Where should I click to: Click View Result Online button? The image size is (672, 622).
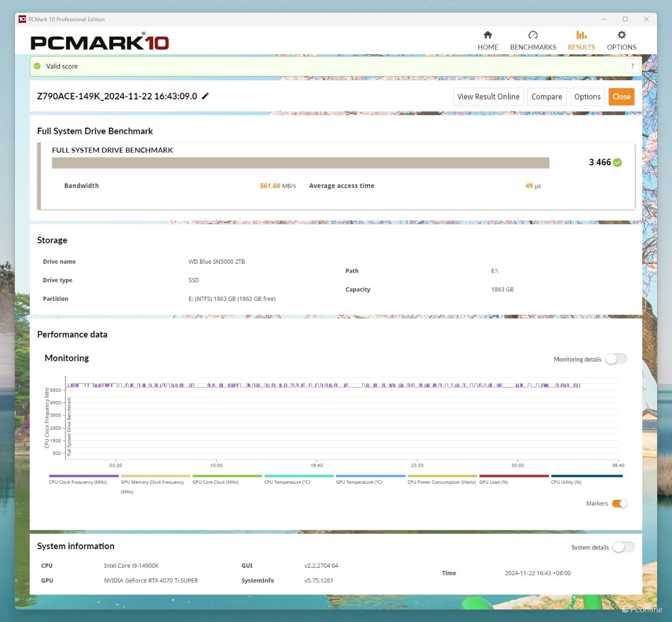(x=488, y=97)
